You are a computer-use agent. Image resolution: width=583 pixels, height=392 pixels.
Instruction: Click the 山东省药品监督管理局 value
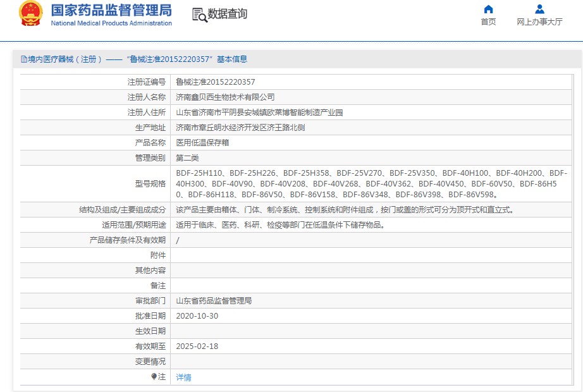(214, 300)
